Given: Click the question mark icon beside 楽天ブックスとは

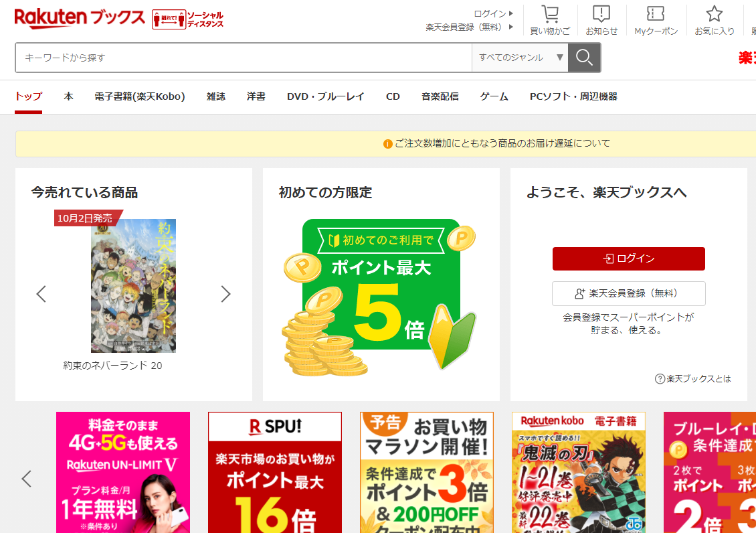Looking at the screenshot, I should click(x=660, y=379).
